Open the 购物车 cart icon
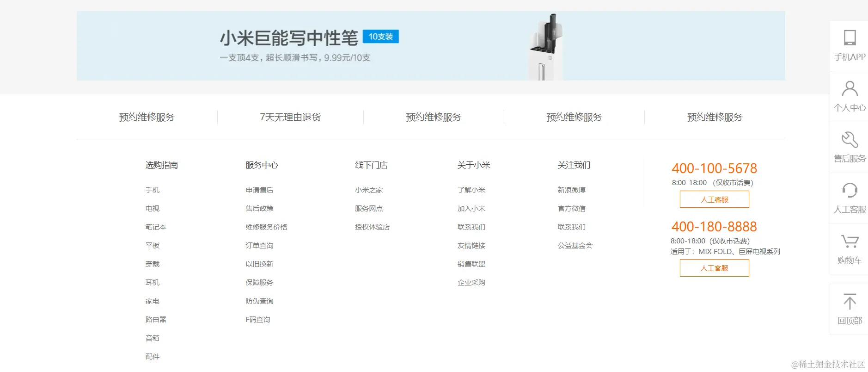 (x=850, y=241)
